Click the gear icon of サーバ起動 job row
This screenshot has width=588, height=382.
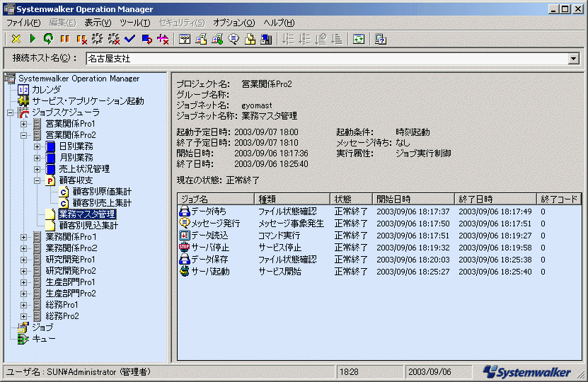[x=184, y=271]
